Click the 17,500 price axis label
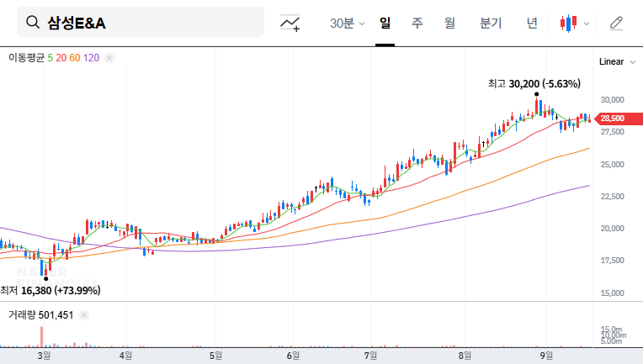 tap(612, 261)
